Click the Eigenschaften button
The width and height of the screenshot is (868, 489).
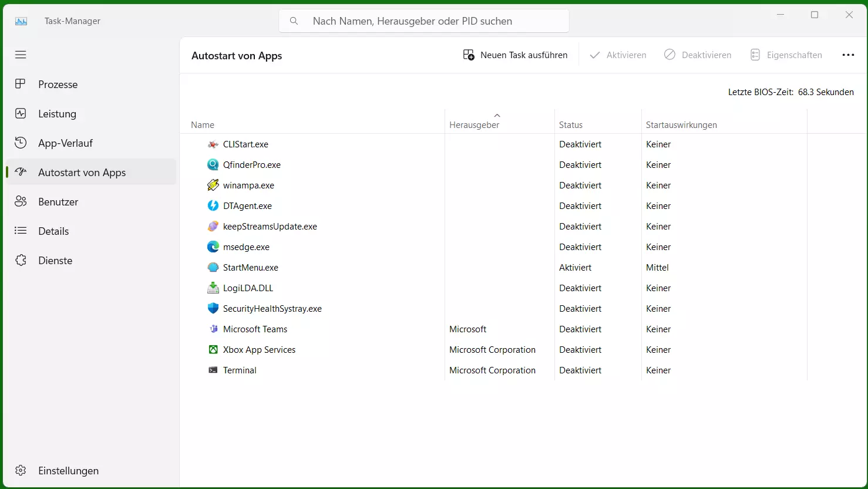click(x=786, y=55)
